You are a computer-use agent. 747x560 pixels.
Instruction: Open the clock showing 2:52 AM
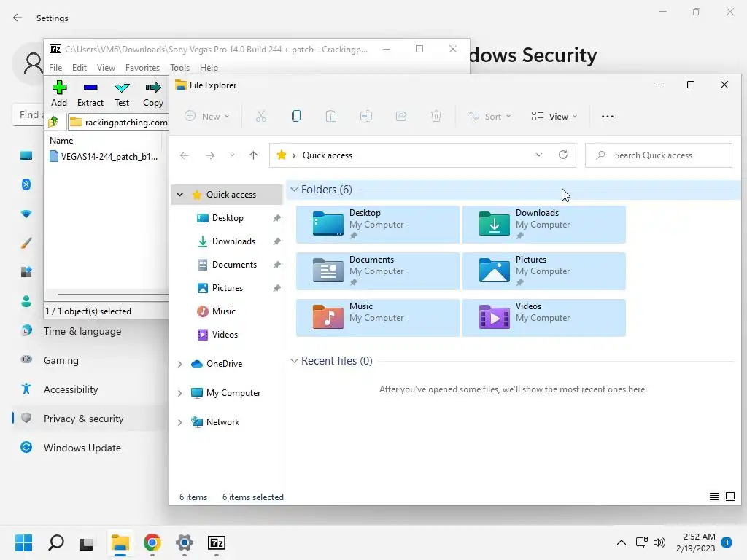click(x=695, y=542)
